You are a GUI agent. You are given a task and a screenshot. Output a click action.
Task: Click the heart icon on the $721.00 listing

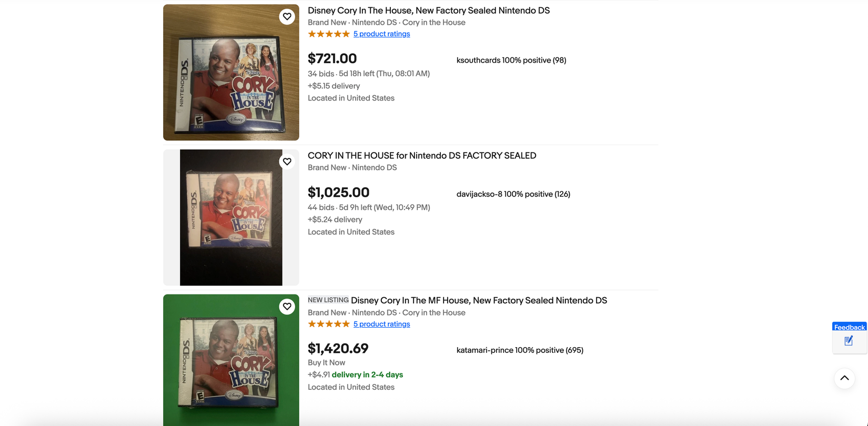tap(287, 16)
